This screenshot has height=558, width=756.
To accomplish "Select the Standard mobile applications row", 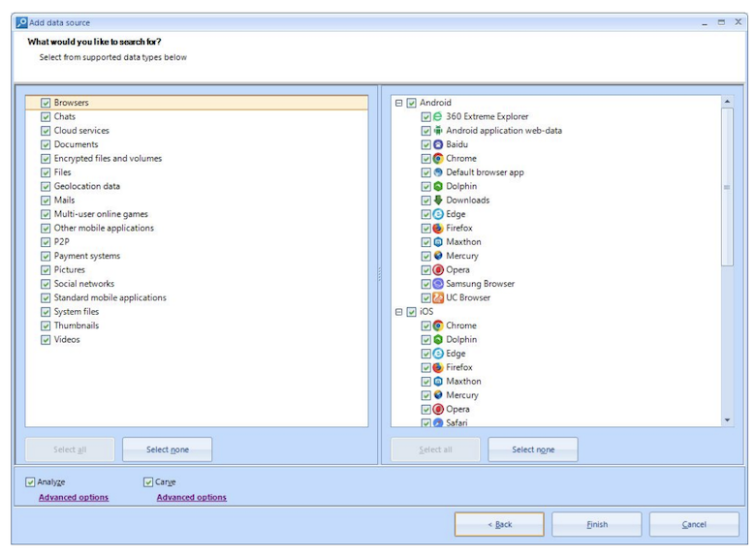I will (197, 297).
